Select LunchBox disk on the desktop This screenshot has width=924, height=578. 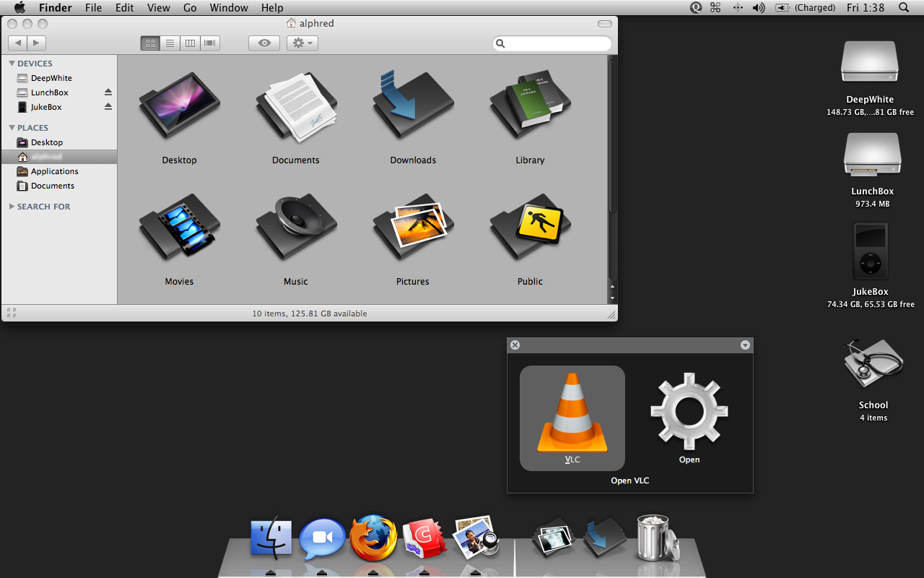tap(872, 155)
